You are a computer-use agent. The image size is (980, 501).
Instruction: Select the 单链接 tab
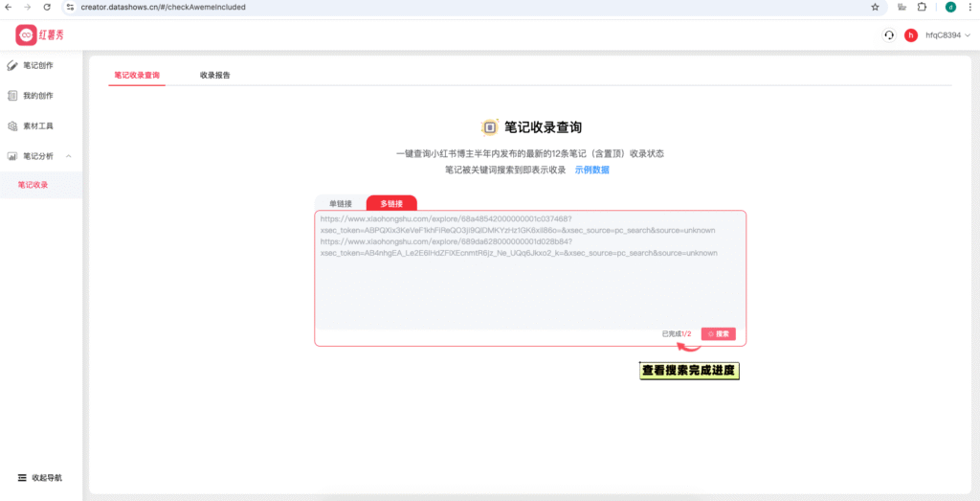[x=341, y=203]
